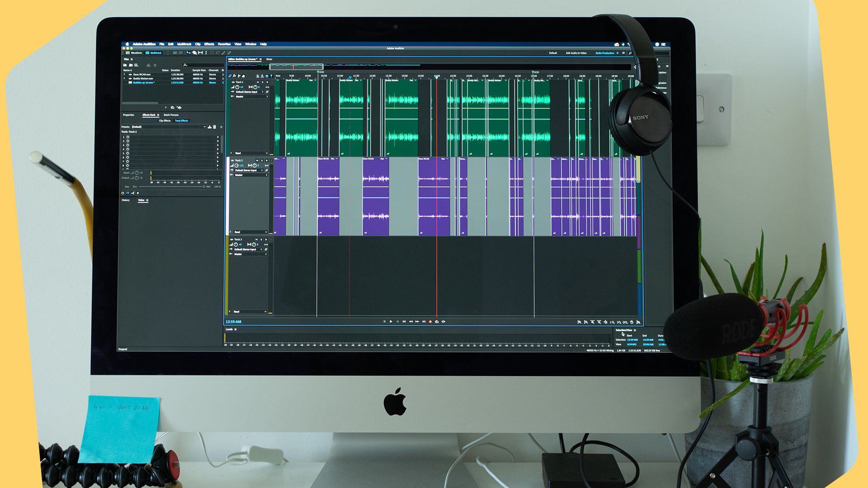This screenshot has height=488, width=868.
Task: Click Track 2 volume knob
Action: click(x=236, y=165)
